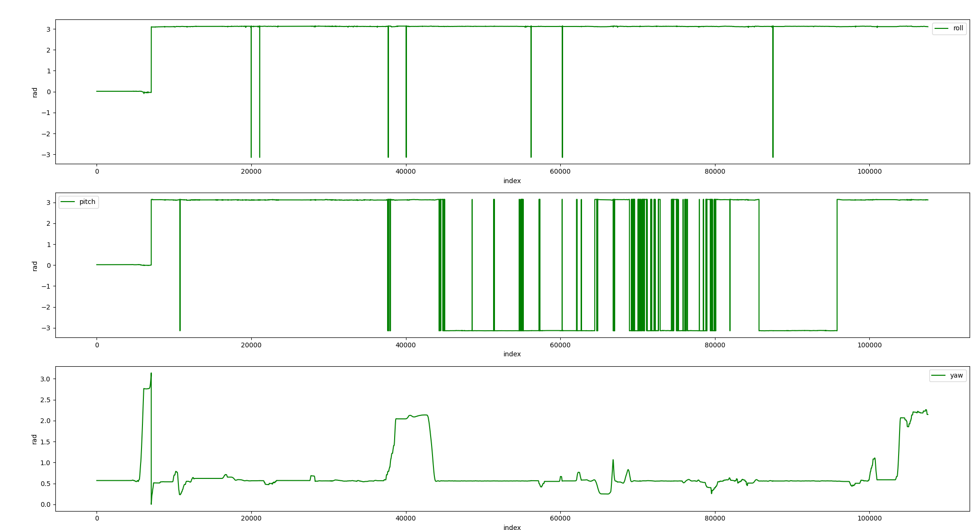Screen dimensions: 980x530
Task: Click the index x-axis label under roll plot
Action: [x=512, y=181]
